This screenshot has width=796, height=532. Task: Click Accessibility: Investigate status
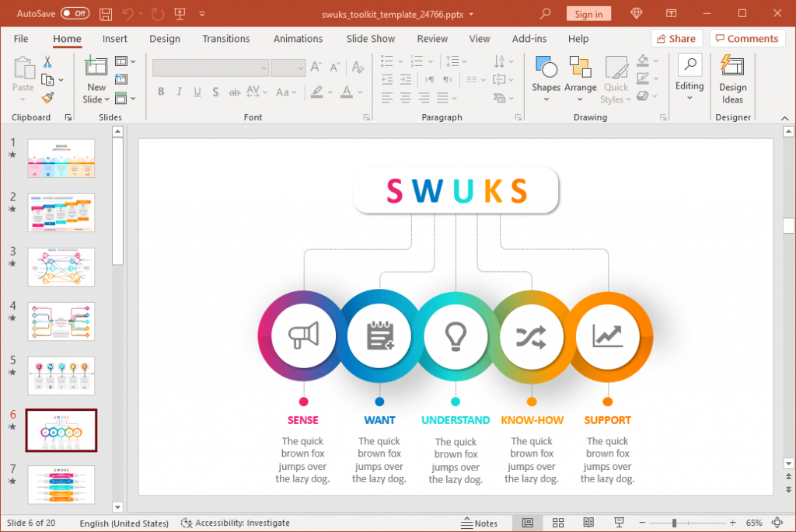point(236,523)
